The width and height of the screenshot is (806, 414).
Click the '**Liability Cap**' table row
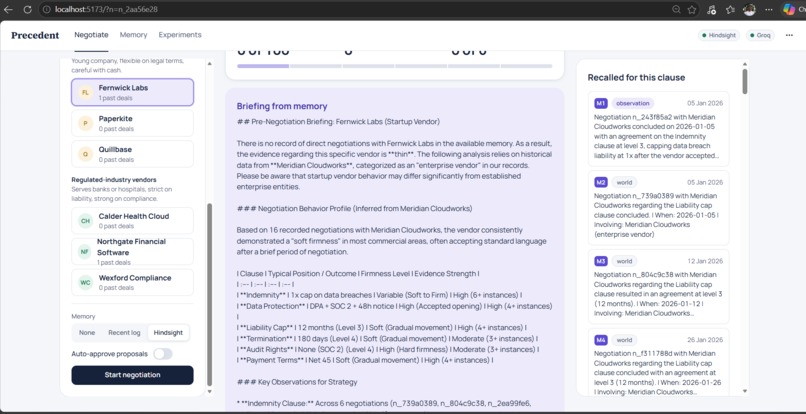click(382, 328)
